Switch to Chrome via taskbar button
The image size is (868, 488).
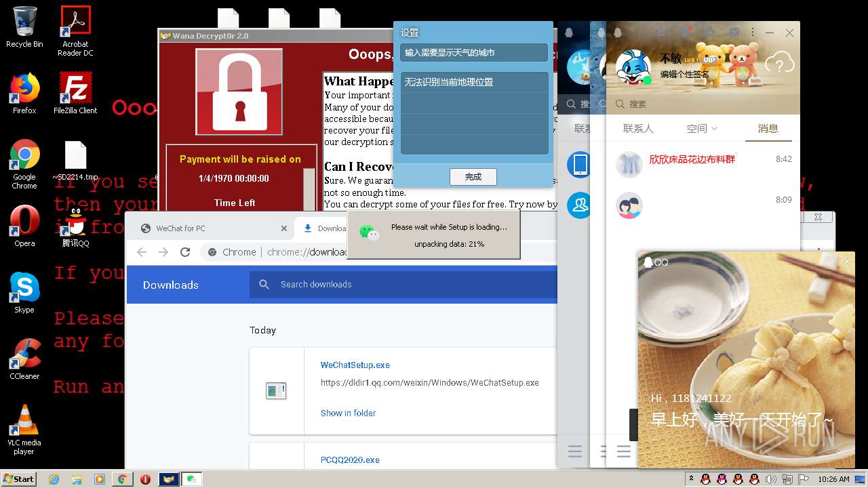(x=123, y=479)
